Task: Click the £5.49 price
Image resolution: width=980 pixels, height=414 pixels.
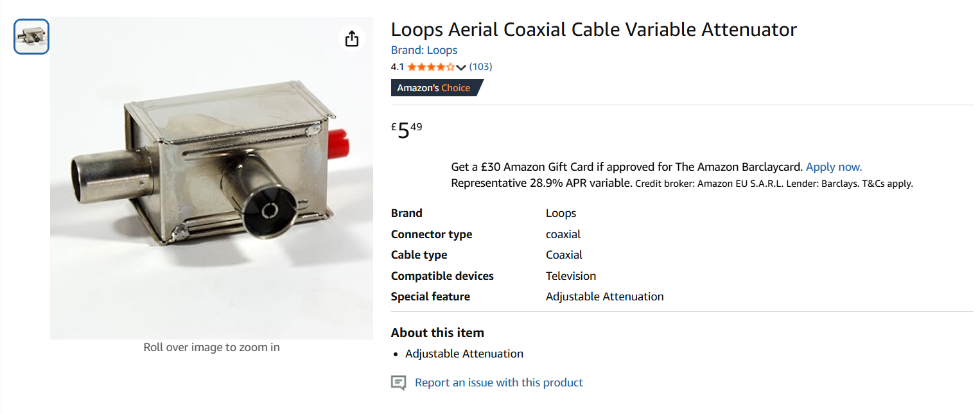Action: (x=407, y=130)
